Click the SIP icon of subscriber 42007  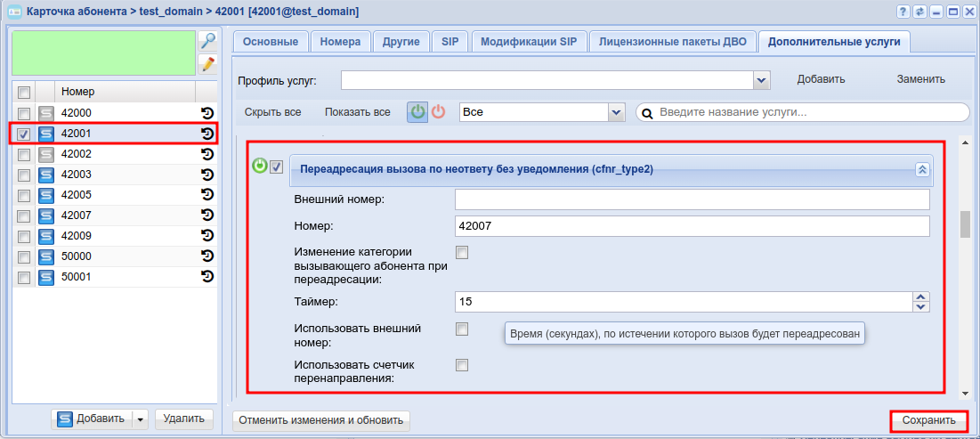coord(45,215)
